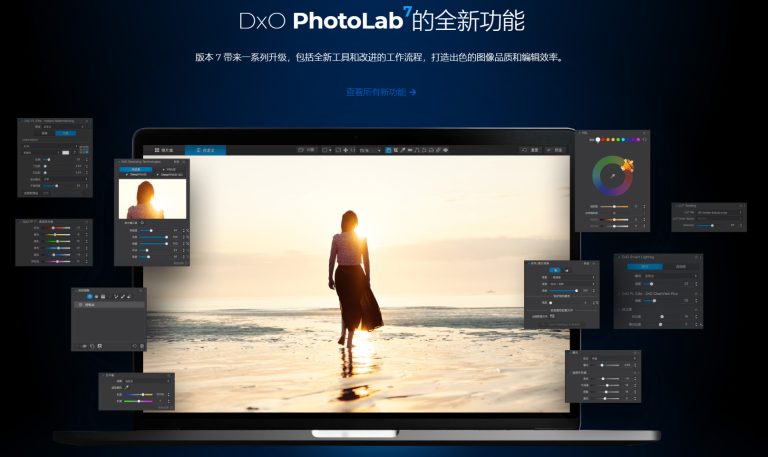This screenshot has width=768, height=457.
Task: Adjust the top slider in bottom-right panel
Action: click(603, 365)
